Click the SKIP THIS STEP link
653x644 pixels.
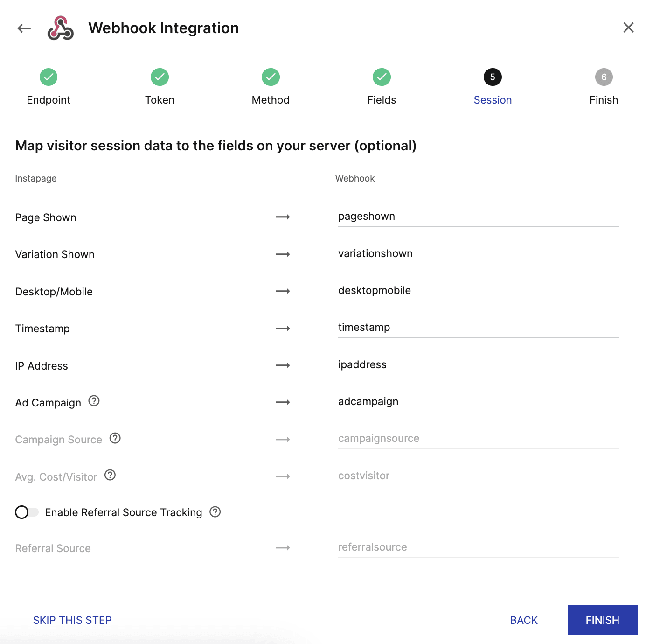(72, 620)
